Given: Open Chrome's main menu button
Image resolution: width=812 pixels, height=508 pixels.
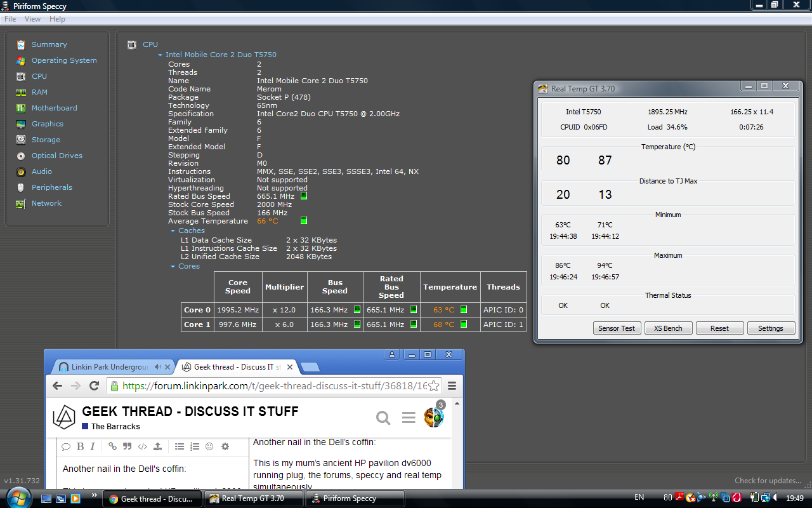Looking at the screenshot, I should (452, 385).
